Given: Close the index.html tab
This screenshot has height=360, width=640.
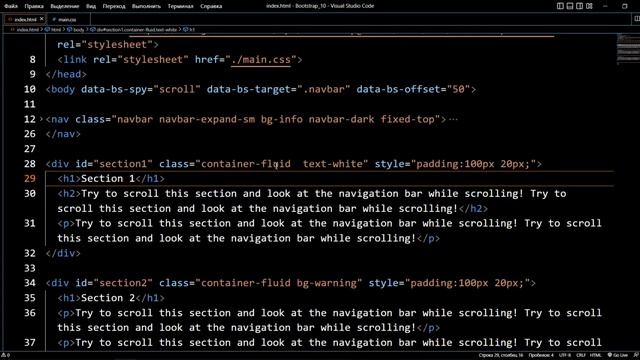Looking at the screenshot, I should [41, 19].
